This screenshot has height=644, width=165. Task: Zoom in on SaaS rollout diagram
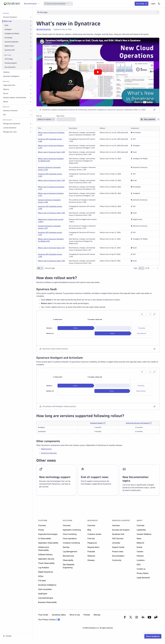point(142,314)
